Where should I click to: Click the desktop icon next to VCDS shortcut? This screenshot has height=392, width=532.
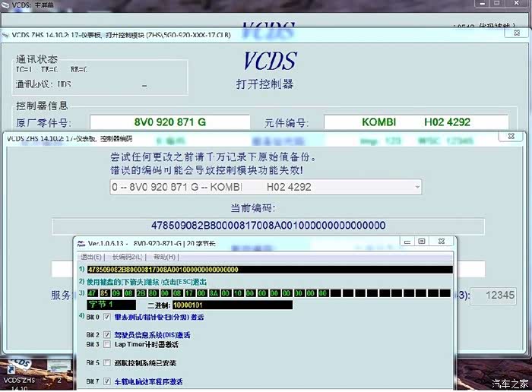(59, 372)
